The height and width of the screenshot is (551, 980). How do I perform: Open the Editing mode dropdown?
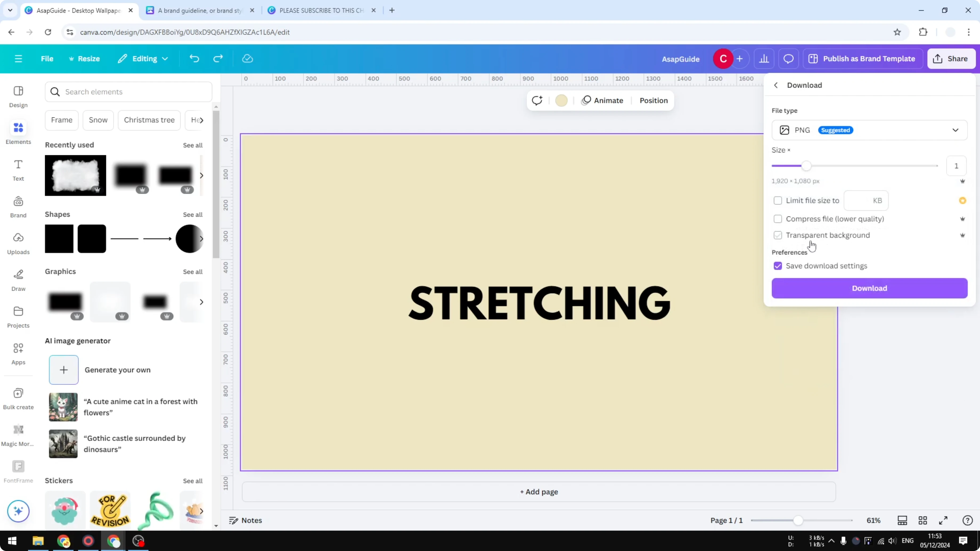pyautogui.click(x=143, y=59)
